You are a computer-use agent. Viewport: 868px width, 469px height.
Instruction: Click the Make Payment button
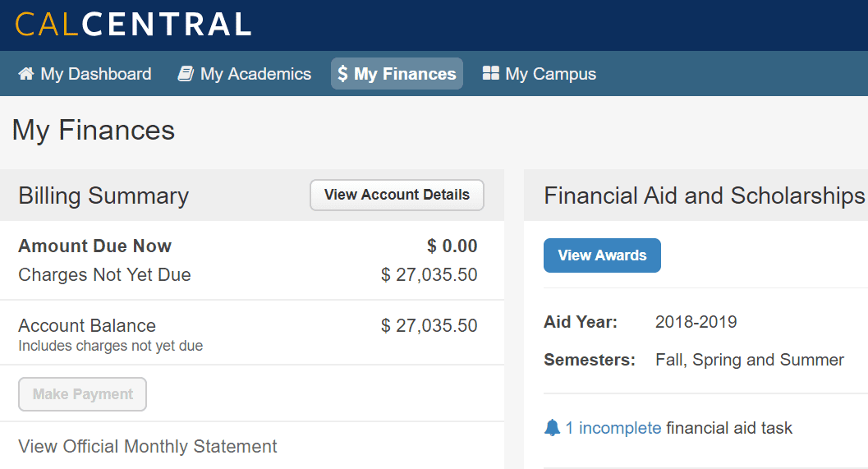pos(82,394)
